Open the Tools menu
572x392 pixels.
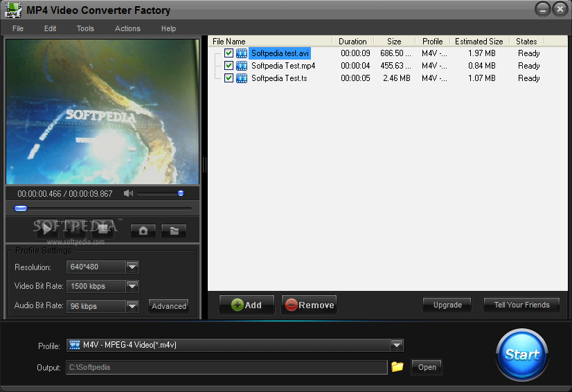pyautogui.click(x=85, y=28)
